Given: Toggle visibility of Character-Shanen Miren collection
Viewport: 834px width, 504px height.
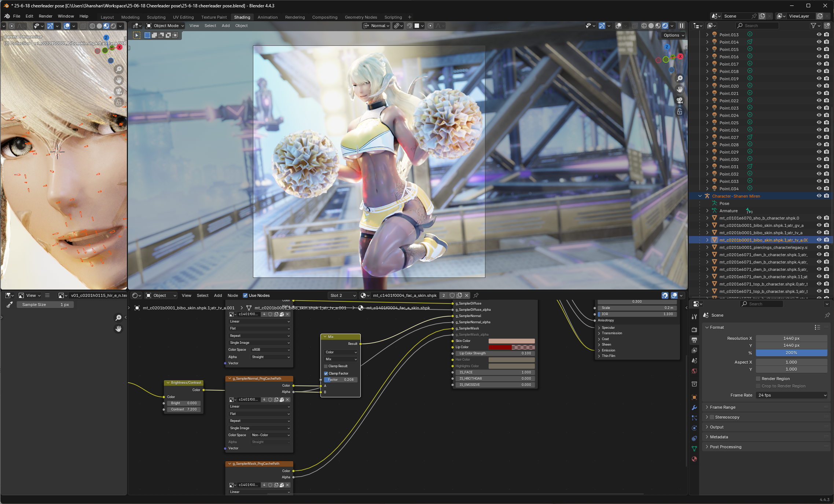Looking at the screenshot, I should (819, 196).
